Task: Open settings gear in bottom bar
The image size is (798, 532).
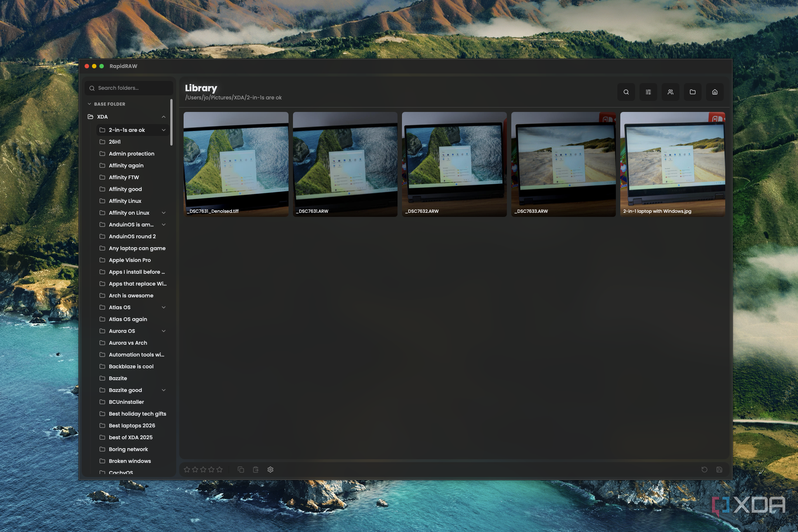Action: [x=270, y=470]
